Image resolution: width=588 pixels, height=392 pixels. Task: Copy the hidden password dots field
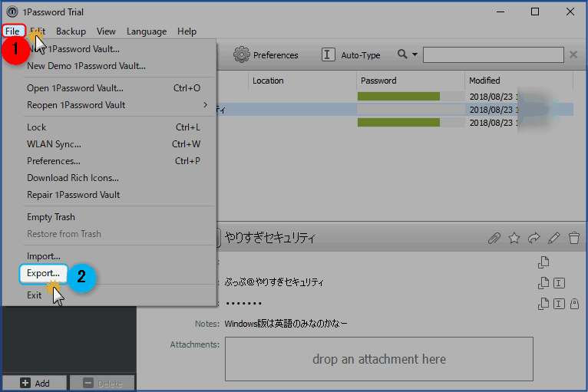click(x=543, y=304)
